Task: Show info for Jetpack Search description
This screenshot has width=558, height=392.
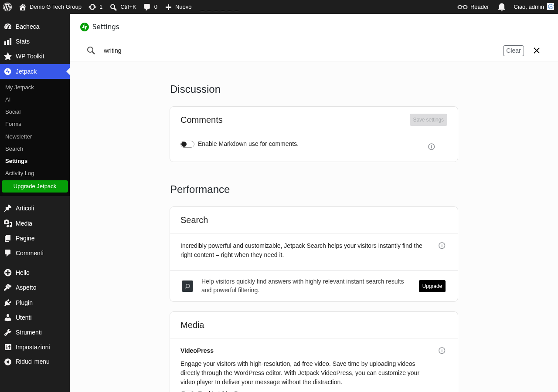Action: tap(442, 246)
